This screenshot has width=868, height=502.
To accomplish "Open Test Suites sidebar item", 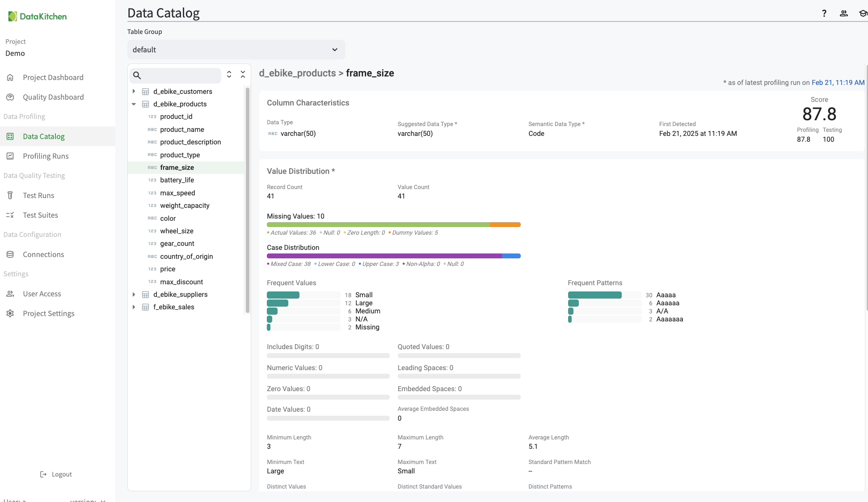I will 40,215.
